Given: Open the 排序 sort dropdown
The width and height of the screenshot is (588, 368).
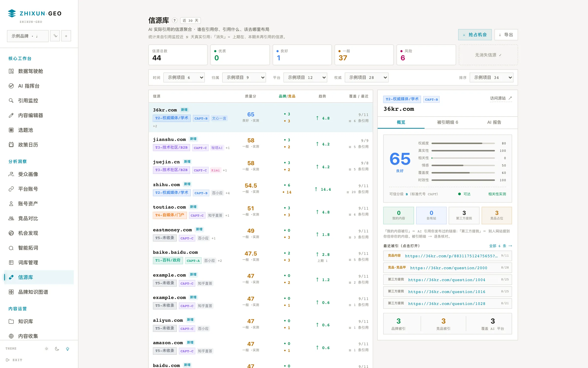Looking at the screenshot, I should pyautogui.click(x=491, y=78).
